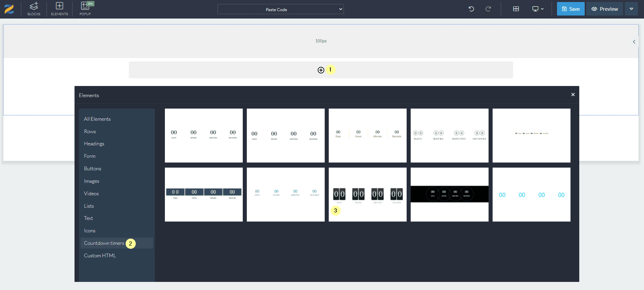Expand the Paste Code dropdown
The image size is (644, 290).
tap(281, 9)
